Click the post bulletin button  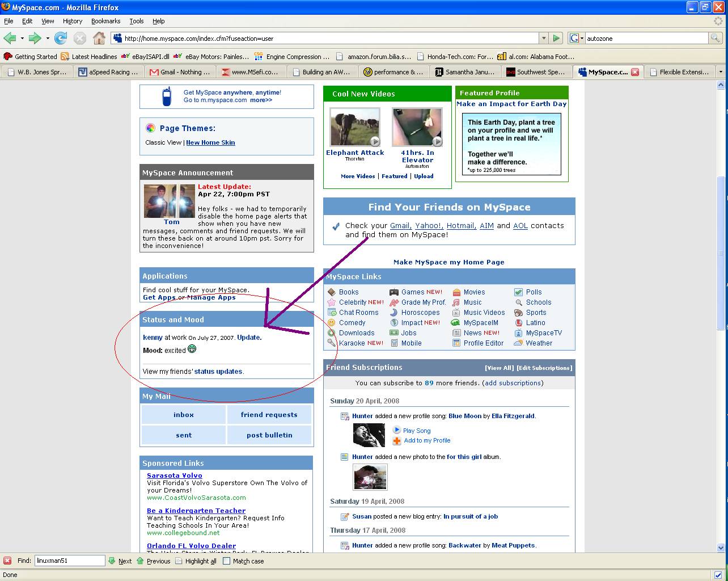[x=269, y=435]
